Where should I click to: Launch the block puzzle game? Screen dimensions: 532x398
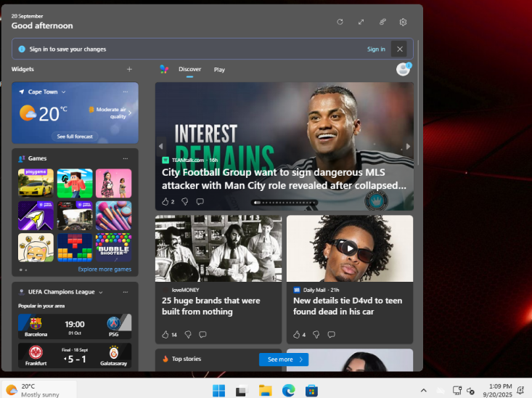[75, 248]
